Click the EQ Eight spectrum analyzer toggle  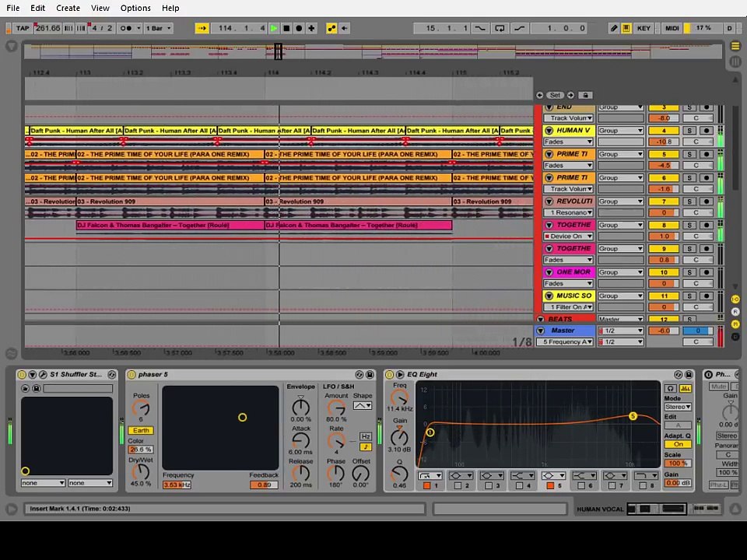click(685, 389)
